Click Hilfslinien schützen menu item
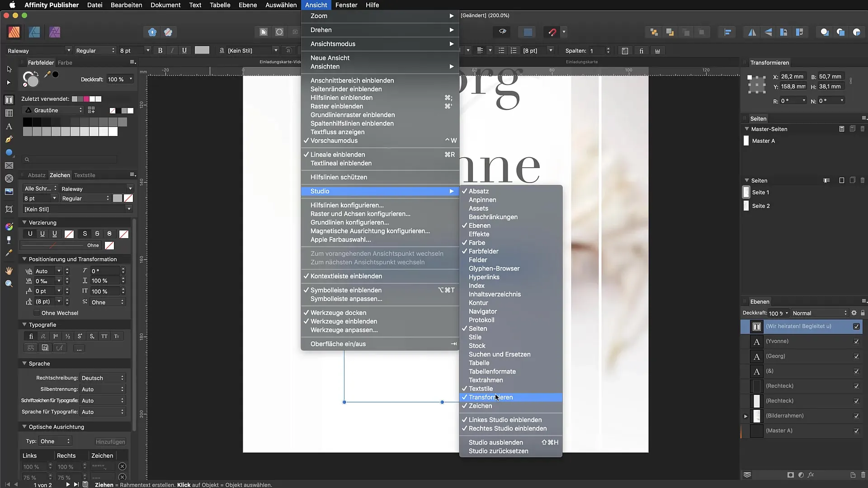The image size is (868, 488). 380,177
